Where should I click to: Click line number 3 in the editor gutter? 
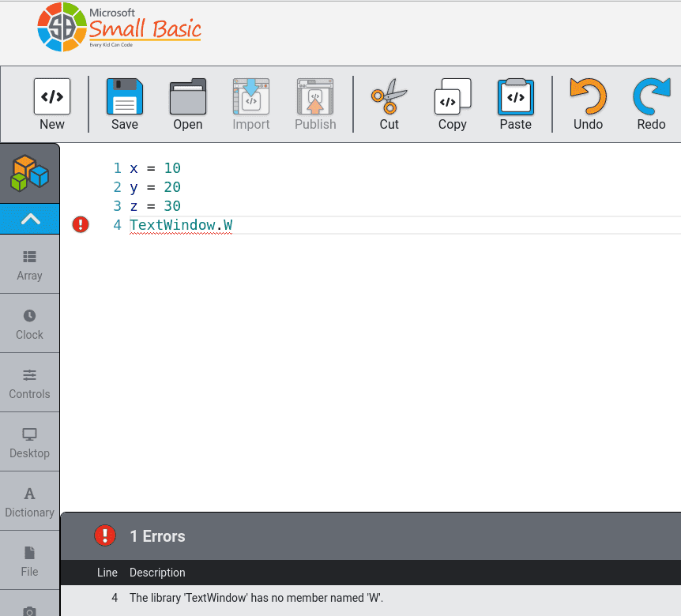[117, 206]
